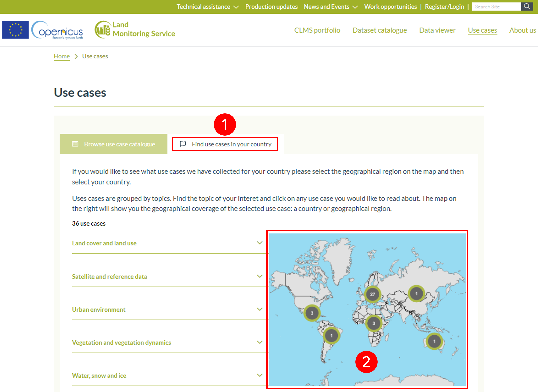Select the South America cluster marker showing 1

coord(331,336)
